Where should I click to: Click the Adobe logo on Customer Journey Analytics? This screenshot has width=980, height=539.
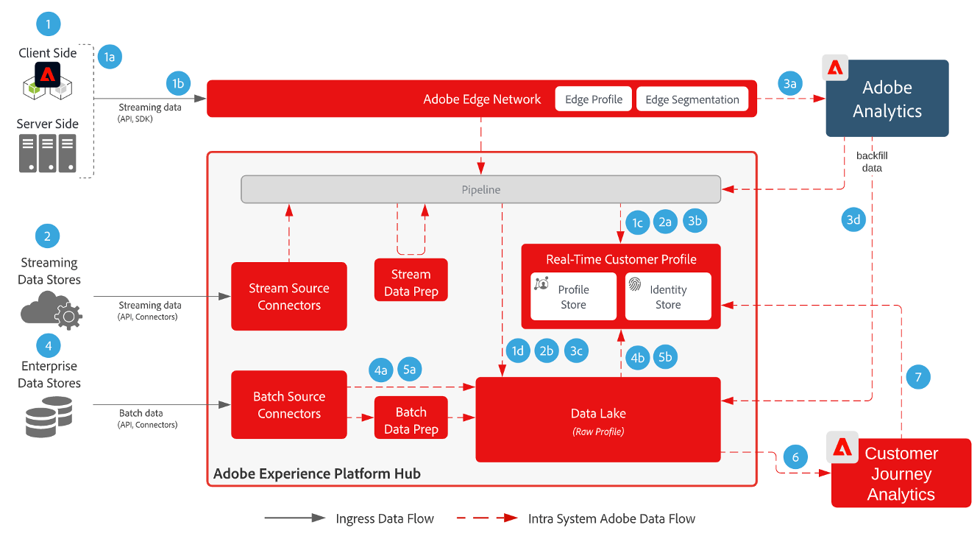842,447
